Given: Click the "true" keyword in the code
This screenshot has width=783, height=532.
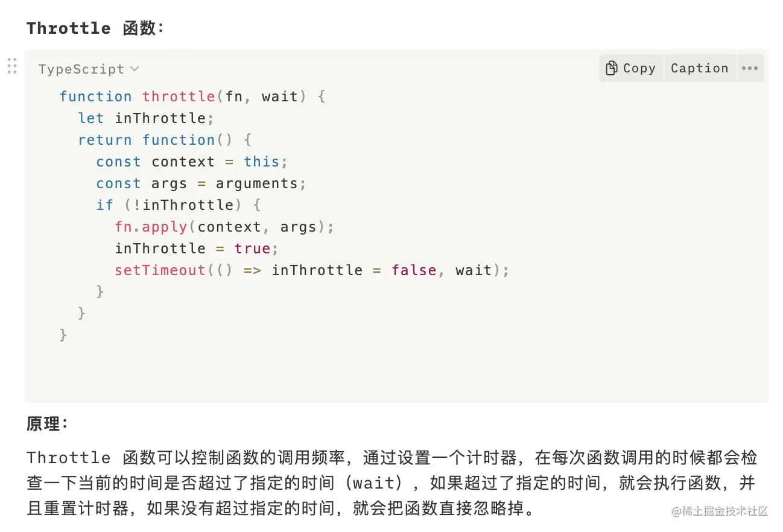Looking at the screenshot, I should point(252,249).
